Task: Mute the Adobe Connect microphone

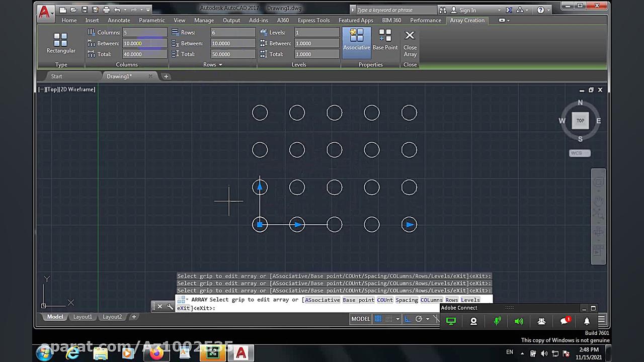Action: 497,321
